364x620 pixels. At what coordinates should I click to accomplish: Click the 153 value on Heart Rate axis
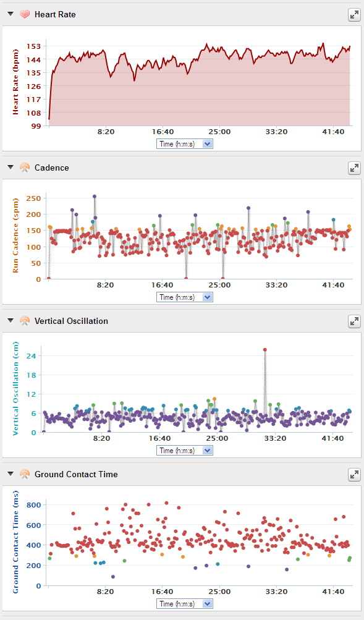(x=33, y=46)
